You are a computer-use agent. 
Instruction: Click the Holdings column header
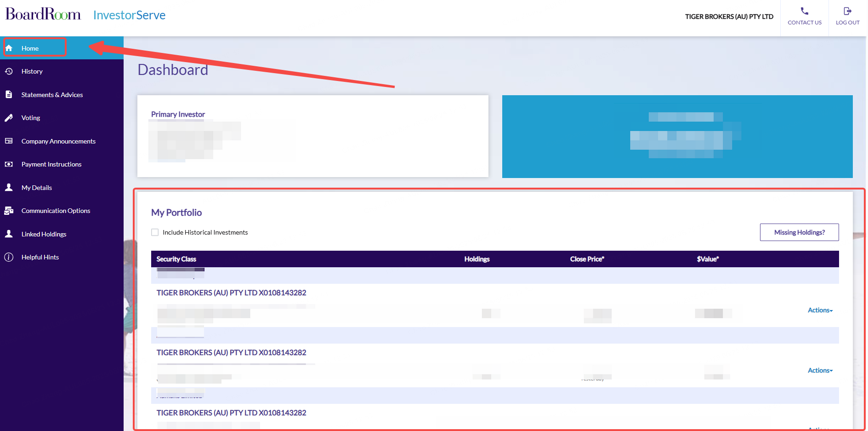pos(477,259)
